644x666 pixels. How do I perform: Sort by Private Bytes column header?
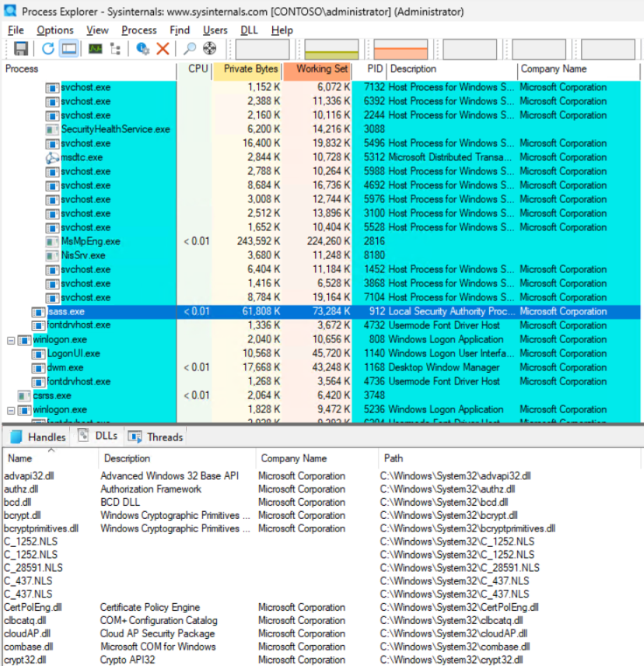point(247,70)
